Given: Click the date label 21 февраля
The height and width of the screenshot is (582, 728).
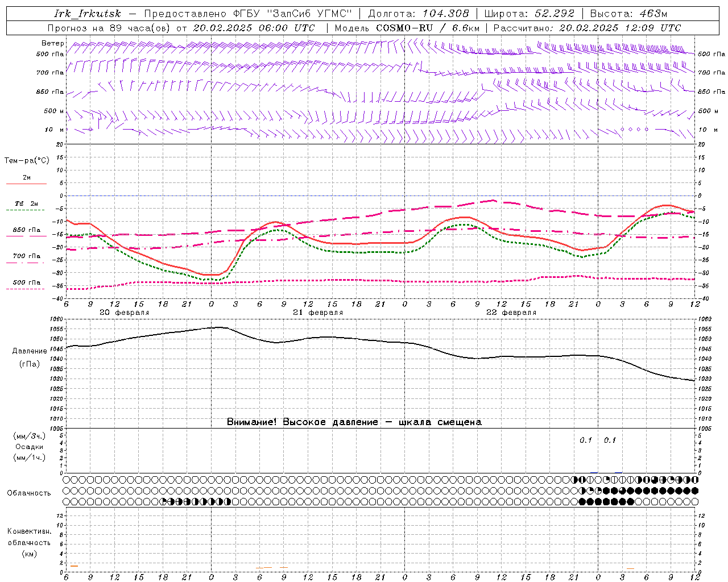Looking at the screenshot, I should coord(318,313).
